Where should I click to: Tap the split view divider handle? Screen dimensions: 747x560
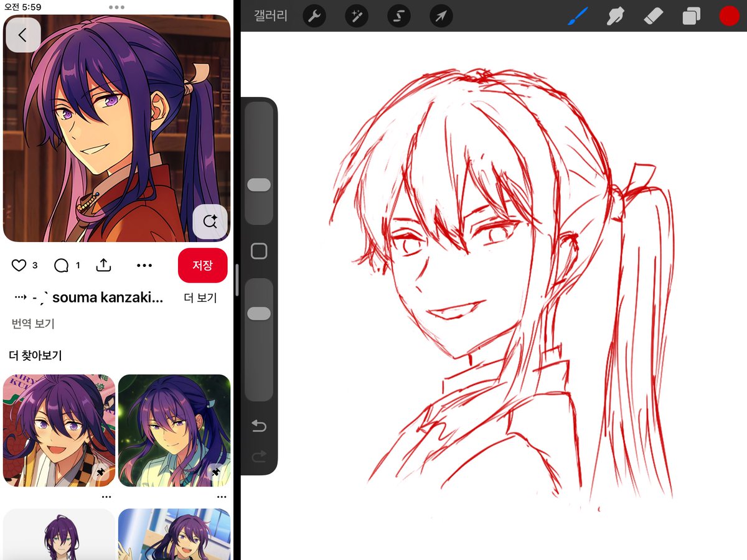(x=236, y=280)
